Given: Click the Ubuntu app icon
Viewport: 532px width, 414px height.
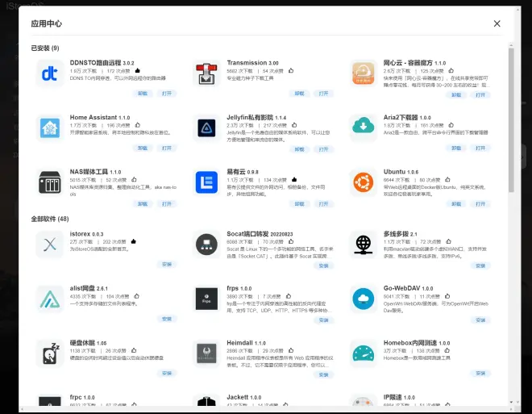Looking at the screenshot, I should 363,182.
